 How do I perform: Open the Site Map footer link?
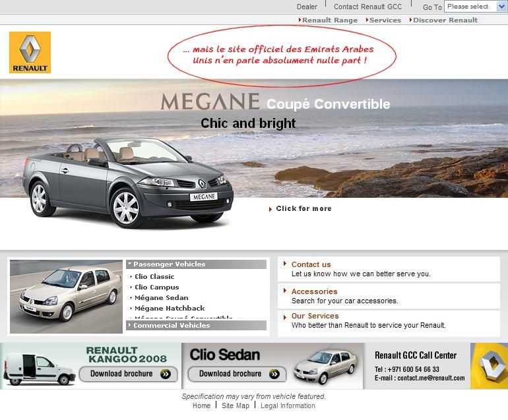coord(236,405)
